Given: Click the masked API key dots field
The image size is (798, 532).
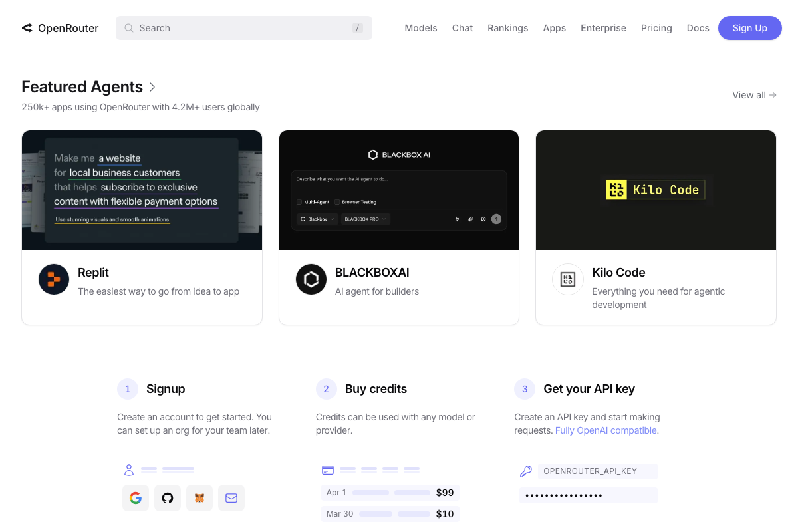Looking at the screenshot, I should pos(589,495).
